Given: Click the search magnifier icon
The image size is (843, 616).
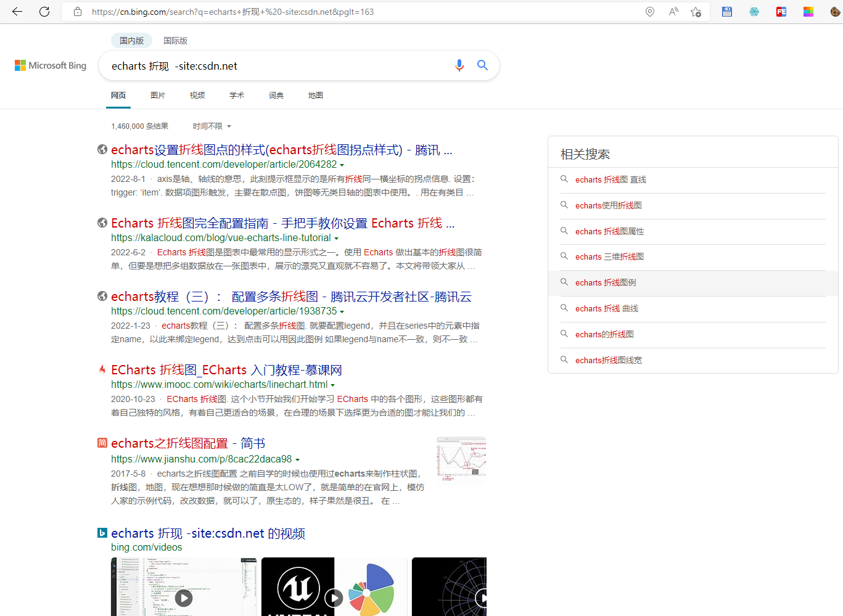Looking at the screenshot, I should tap(482, 65).
